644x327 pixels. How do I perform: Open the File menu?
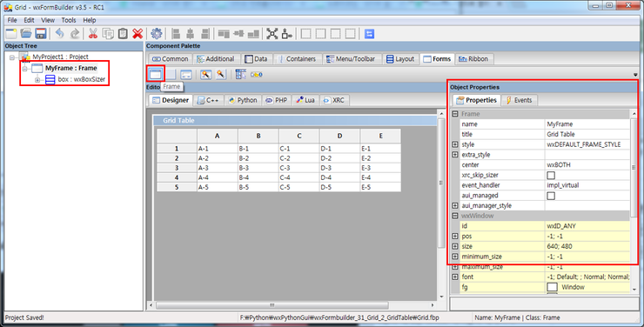(12, 20)
